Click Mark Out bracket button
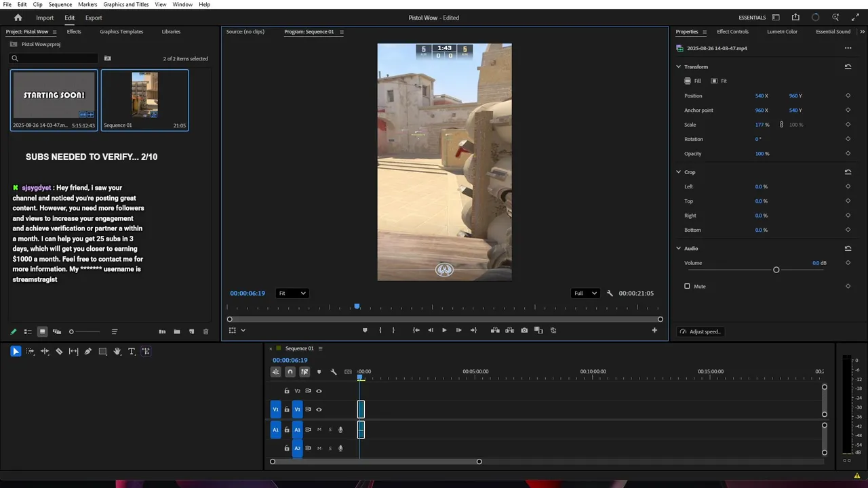The image size is (868, 488). (393, 330)
